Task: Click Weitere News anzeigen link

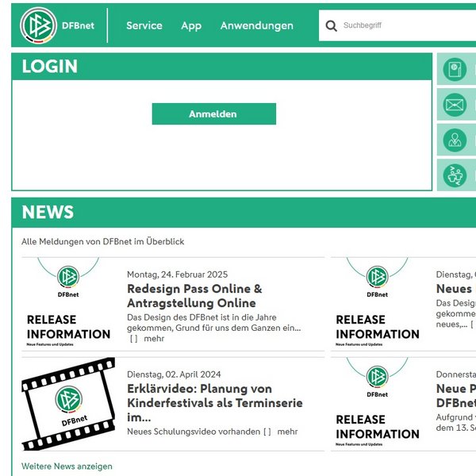Action: pos(67,466)
